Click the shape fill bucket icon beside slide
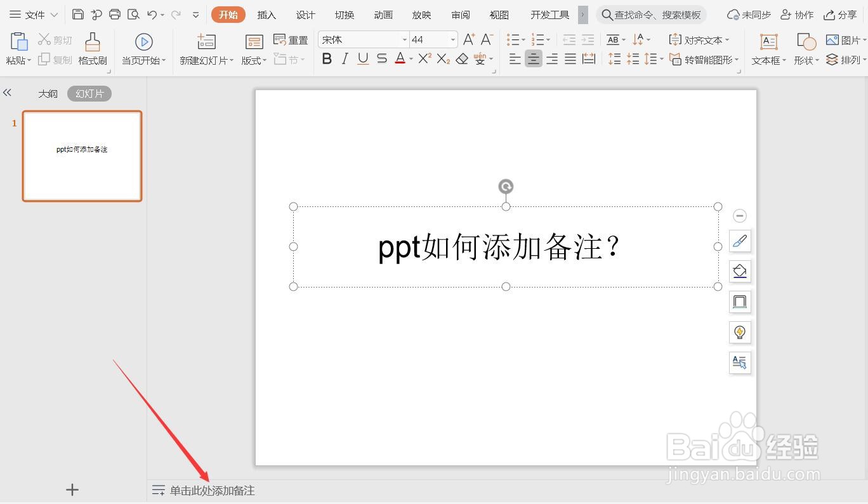 pyautogui.click(x=740, y=271)
